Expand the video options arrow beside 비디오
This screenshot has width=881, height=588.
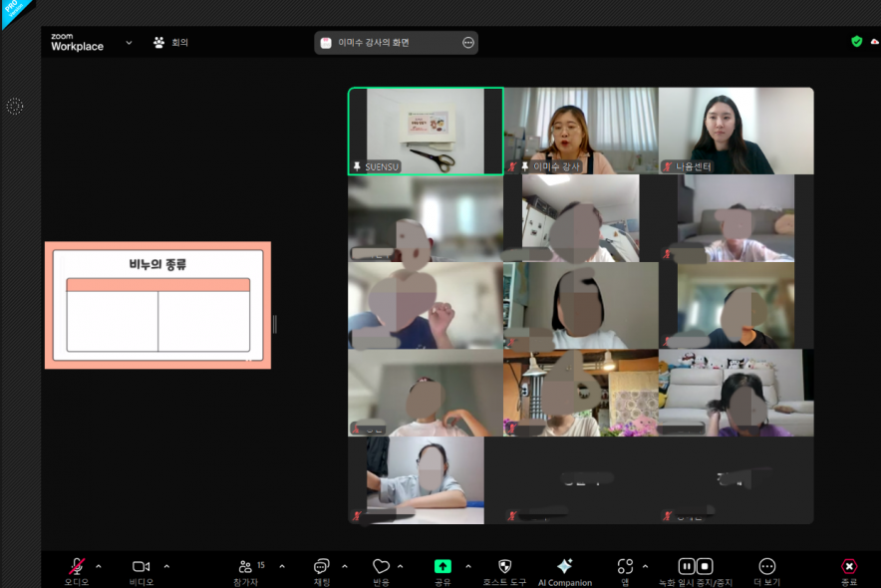tap(166, 566)
